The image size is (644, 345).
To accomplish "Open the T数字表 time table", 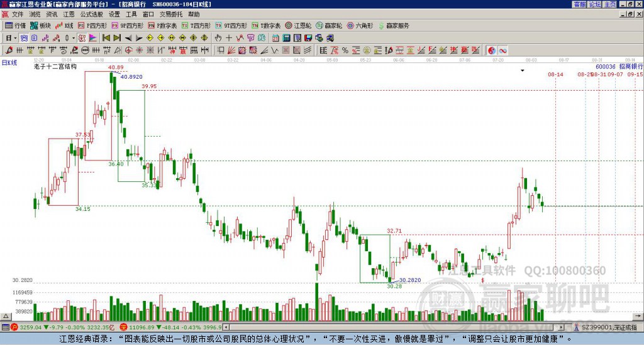I will tap(266, 25).
